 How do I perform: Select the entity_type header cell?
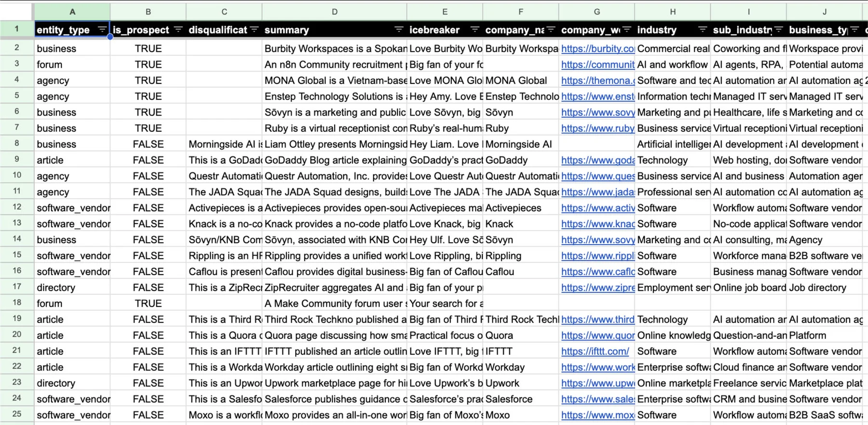click(x=72, y=29)
